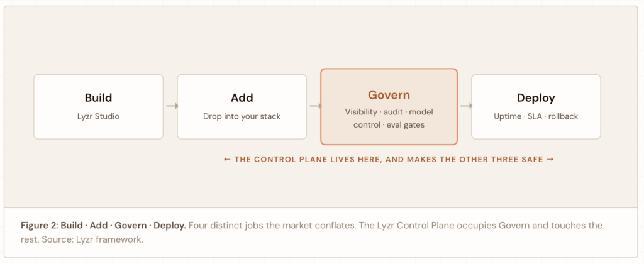Click the highlighted Govern box

click(x=389, y=107)
